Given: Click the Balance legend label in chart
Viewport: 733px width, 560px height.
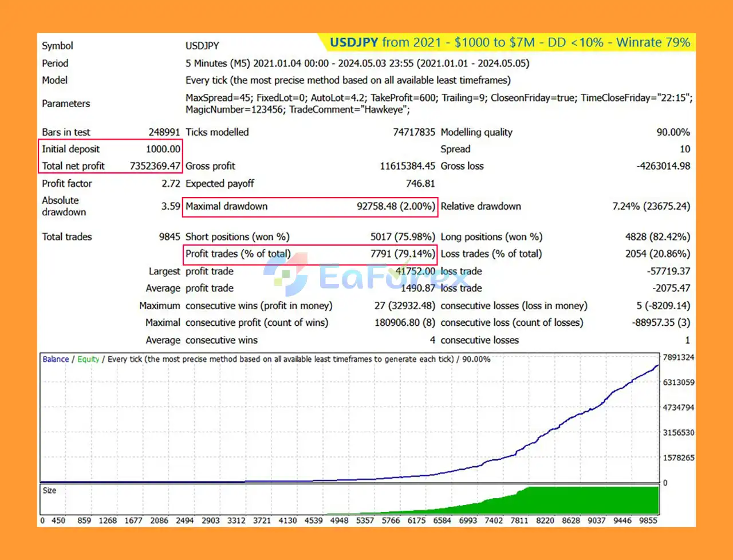Looking at the screenshot, I should (x=56, y=360).
